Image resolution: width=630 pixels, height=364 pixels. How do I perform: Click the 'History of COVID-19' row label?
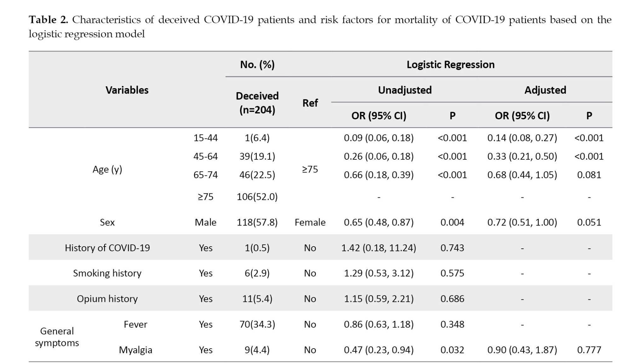point(107,248)
